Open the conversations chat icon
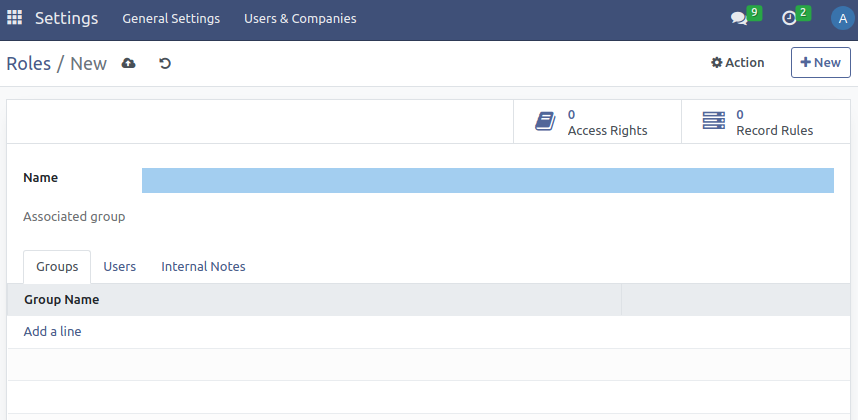 [x=739, y=18]
